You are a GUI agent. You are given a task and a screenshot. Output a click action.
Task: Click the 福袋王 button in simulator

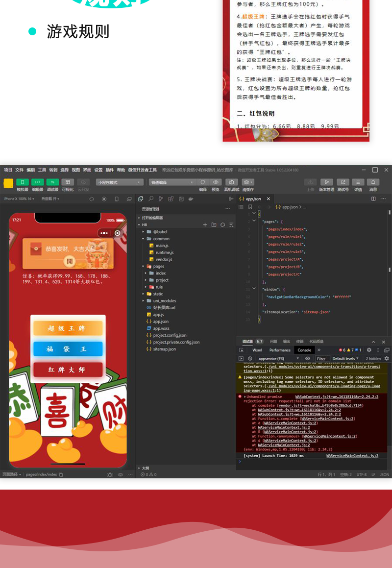(x=68, y=349)
